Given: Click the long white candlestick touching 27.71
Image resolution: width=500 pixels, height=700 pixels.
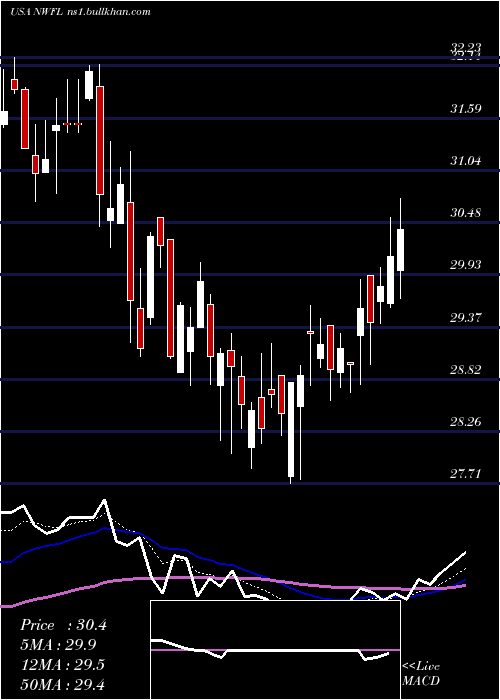Looking at the screenshot, I should (291, 429).
